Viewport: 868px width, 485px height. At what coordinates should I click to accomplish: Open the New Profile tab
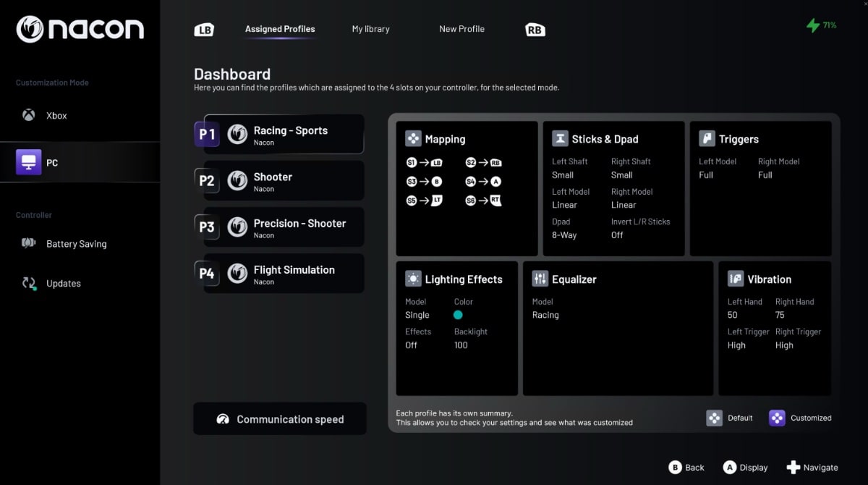[x=461, y=29]
